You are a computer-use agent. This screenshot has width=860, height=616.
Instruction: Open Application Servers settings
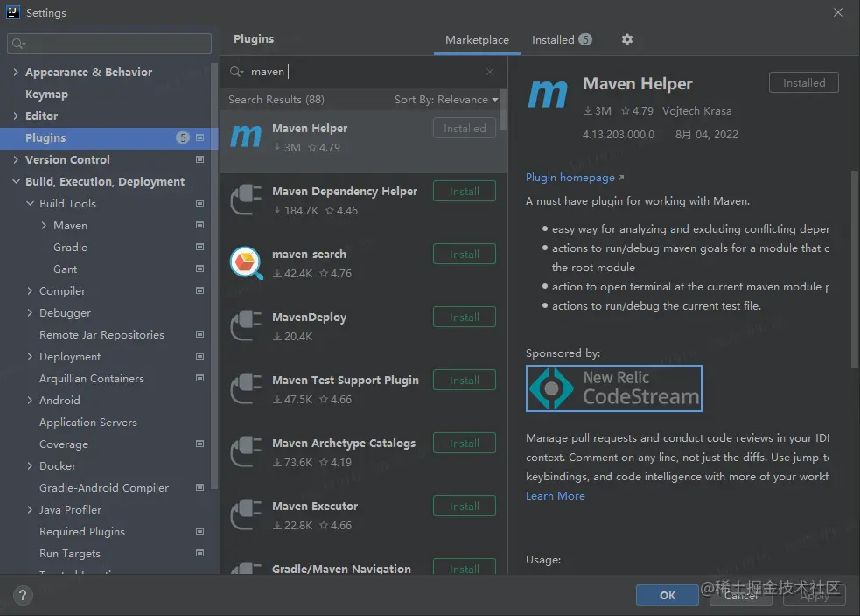[x=87, y=423]
